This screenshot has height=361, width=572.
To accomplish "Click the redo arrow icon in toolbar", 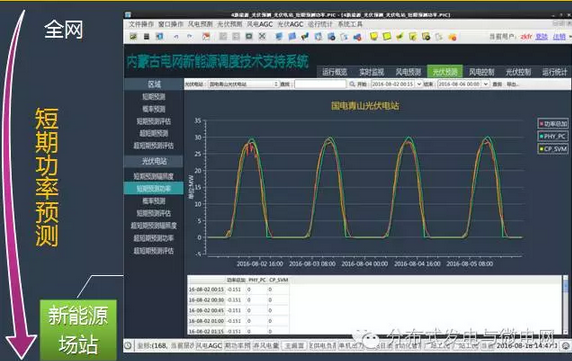I will [189, 36].
